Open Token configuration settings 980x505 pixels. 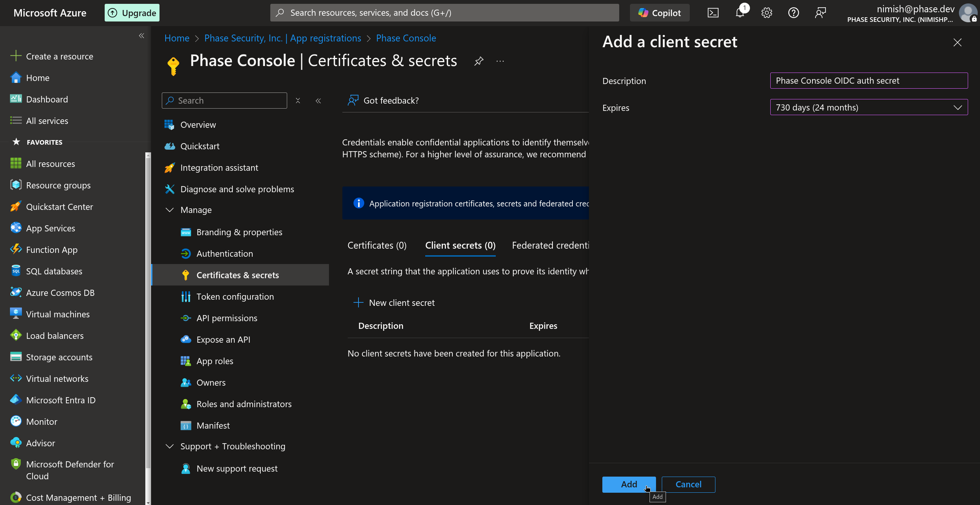click(x=235, y=296)
